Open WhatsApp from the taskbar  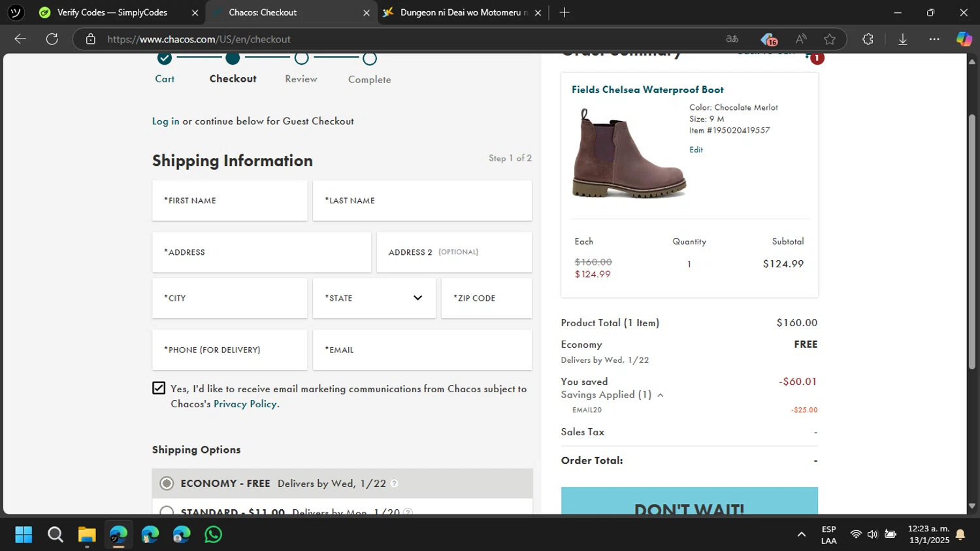click(x=214, y=535)
